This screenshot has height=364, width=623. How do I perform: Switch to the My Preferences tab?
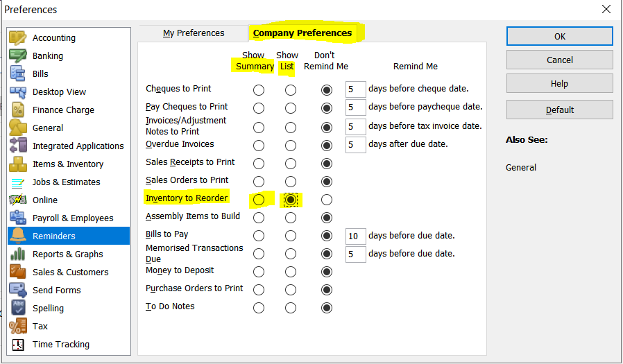click(194, 33)
